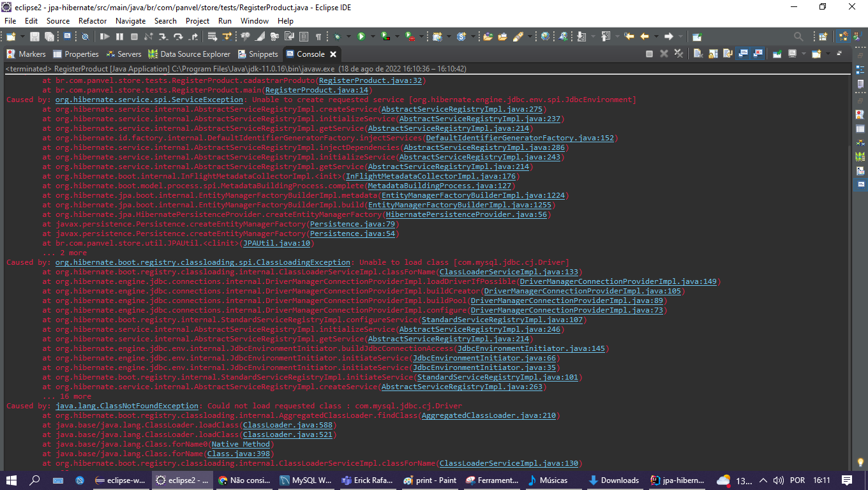Click the Debug bug icon
This screenshot has width=868, height=490.
click(x=336, y=36)
